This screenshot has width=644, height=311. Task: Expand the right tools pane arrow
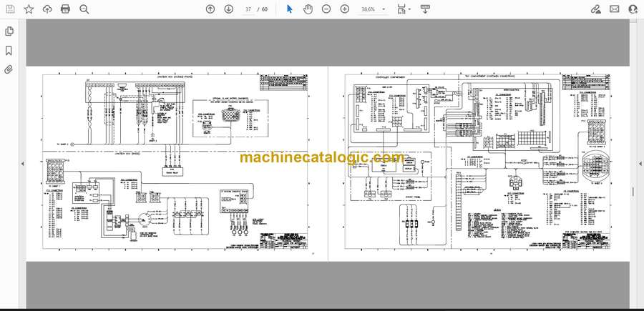coord(640,164)
